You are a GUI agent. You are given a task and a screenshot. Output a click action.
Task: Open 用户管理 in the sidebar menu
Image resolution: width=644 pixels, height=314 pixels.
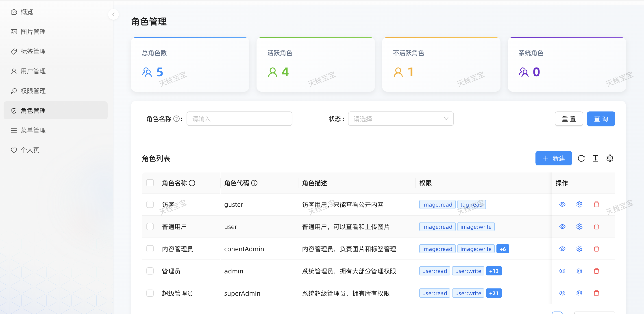click(33, 71)
